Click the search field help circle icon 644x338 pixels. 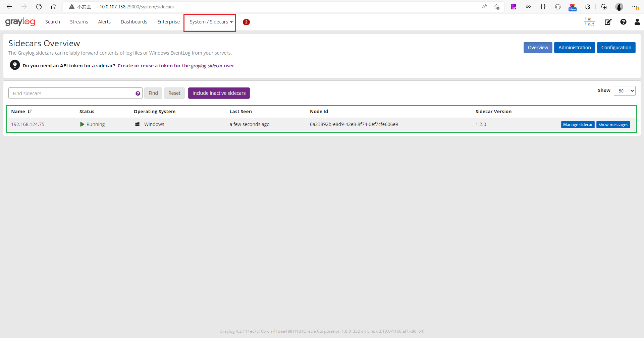pos(138,93)
